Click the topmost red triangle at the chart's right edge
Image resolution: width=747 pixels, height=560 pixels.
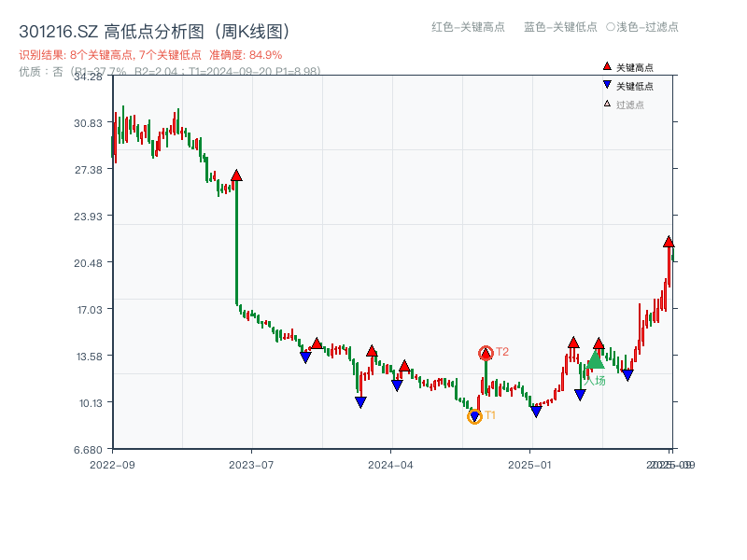pos(669,241)
